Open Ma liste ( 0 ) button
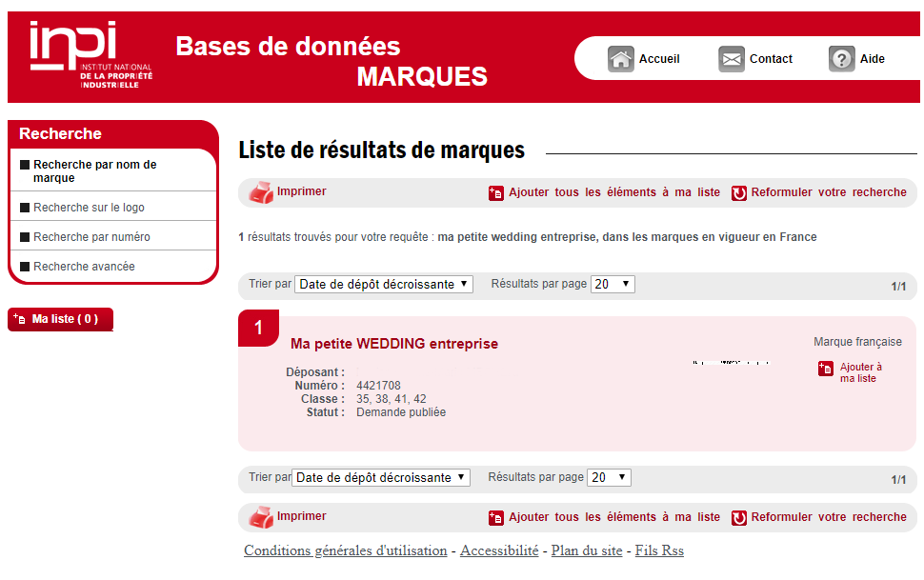The image size is (924, 580). pyautogui.click(x=60, y=319)
